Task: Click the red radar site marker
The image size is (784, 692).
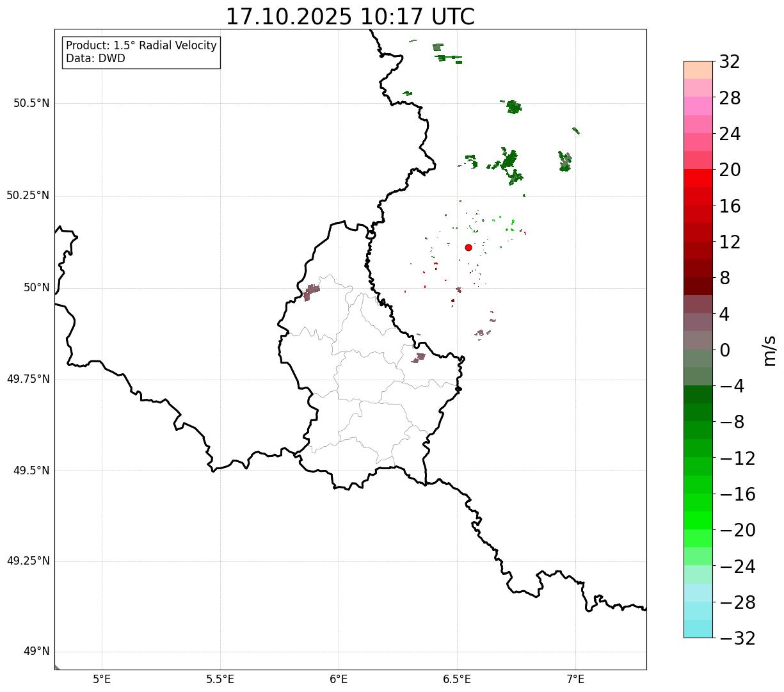Action: (x=468, y=247)
